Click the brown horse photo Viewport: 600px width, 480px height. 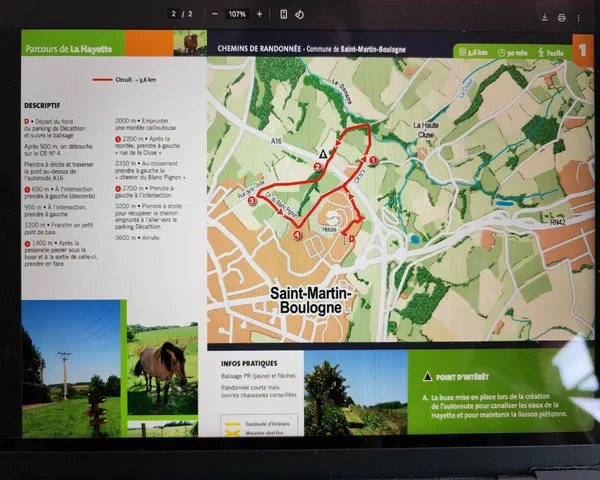(161, 368)
